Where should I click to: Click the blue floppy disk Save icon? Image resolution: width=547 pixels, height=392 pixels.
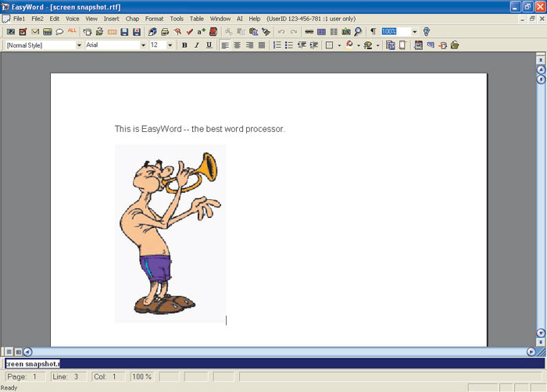(124, 32)
